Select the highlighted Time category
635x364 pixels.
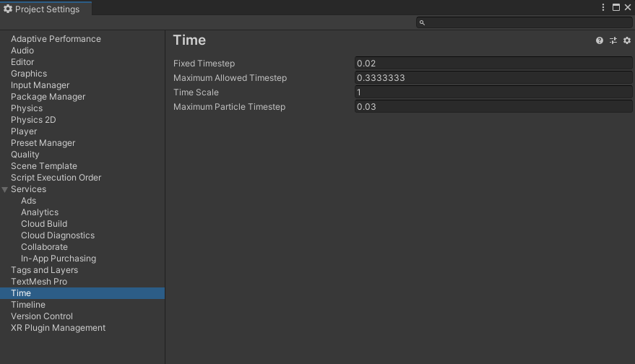pyautogui.click(x=82, y=293)
